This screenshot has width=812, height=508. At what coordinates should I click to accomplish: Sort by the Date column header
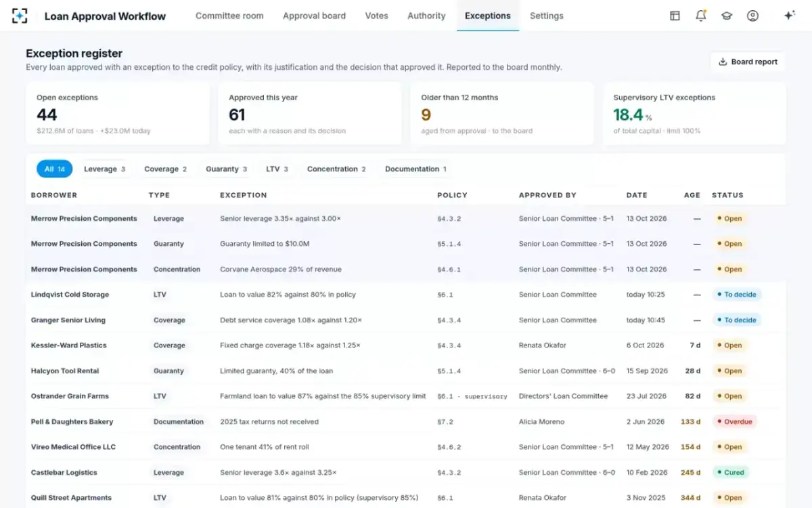637,195
